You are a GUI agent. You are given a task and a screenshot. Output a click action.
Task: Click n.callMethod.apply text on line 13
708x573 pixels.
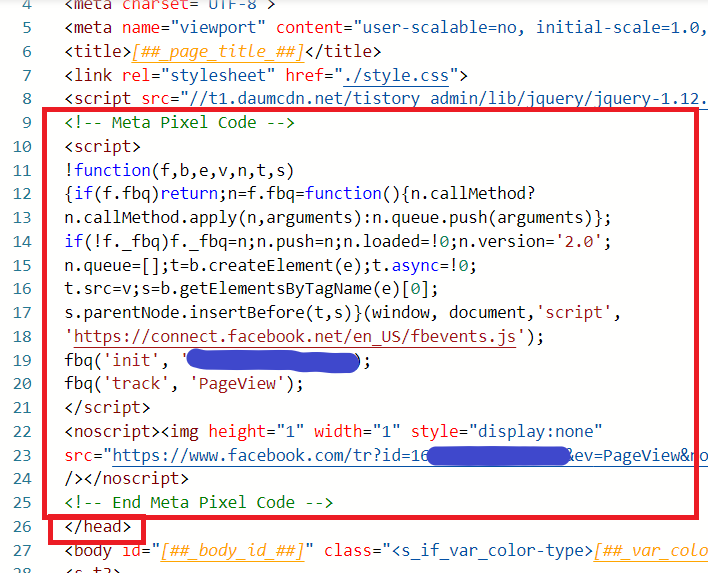150,218
